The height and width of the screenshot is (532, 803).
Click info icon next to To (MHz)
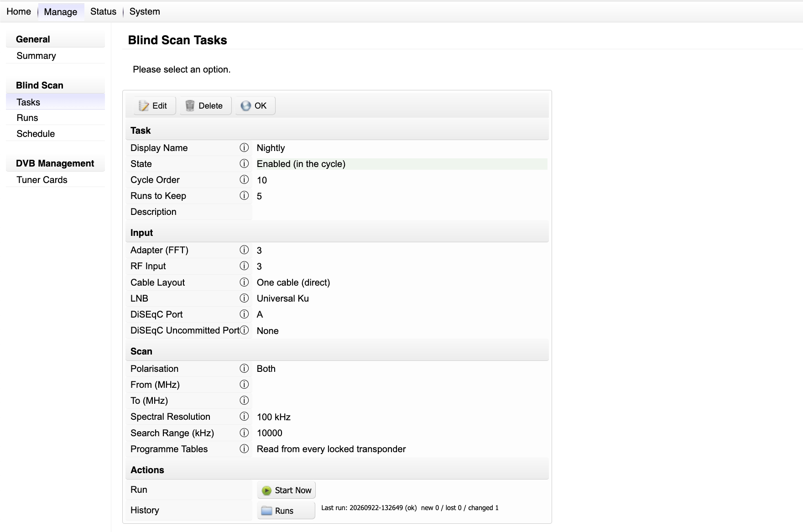point(244,400)
